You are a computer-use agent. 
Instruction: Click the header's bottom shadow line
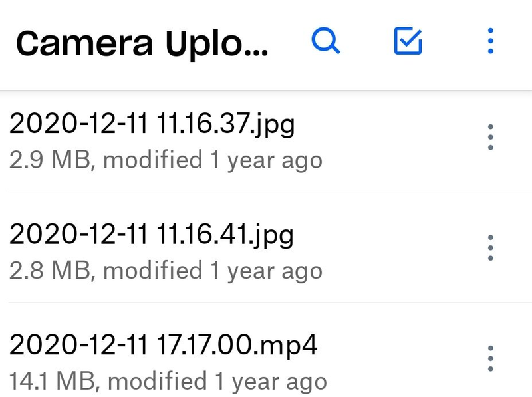pos(266,90)
